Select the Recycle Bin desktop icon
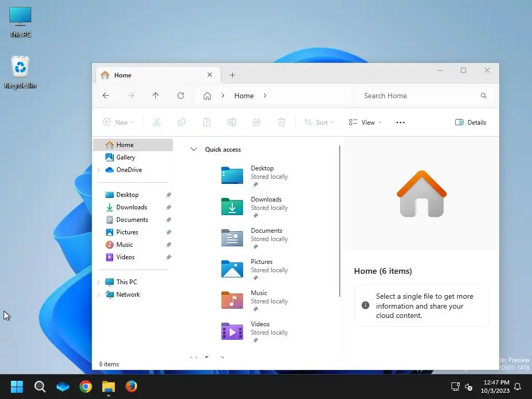 coord(20,72)
